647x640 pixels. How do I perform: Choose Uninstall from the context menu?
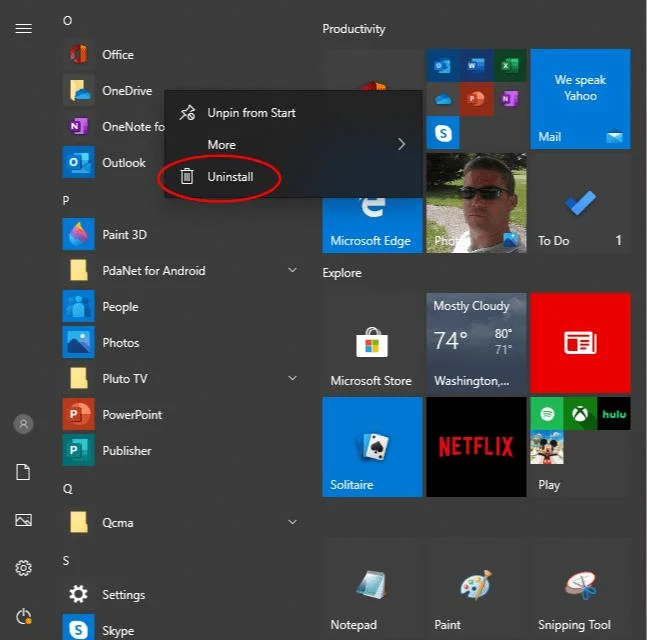[293, 177]
